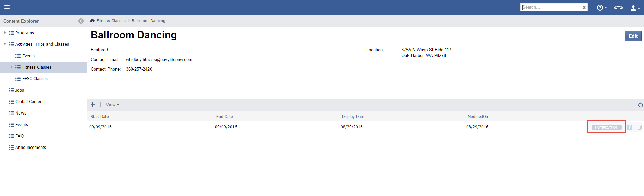Refresh the date list
Screen dimensions: 644x196
tap(640, 105)
